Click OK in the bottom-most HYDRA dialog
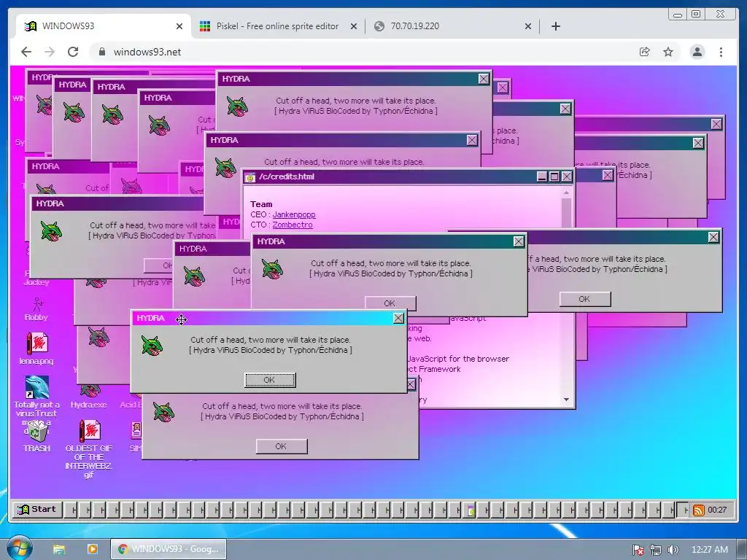The height and width of the screenshot is (560, 747). tap(281, 446)
